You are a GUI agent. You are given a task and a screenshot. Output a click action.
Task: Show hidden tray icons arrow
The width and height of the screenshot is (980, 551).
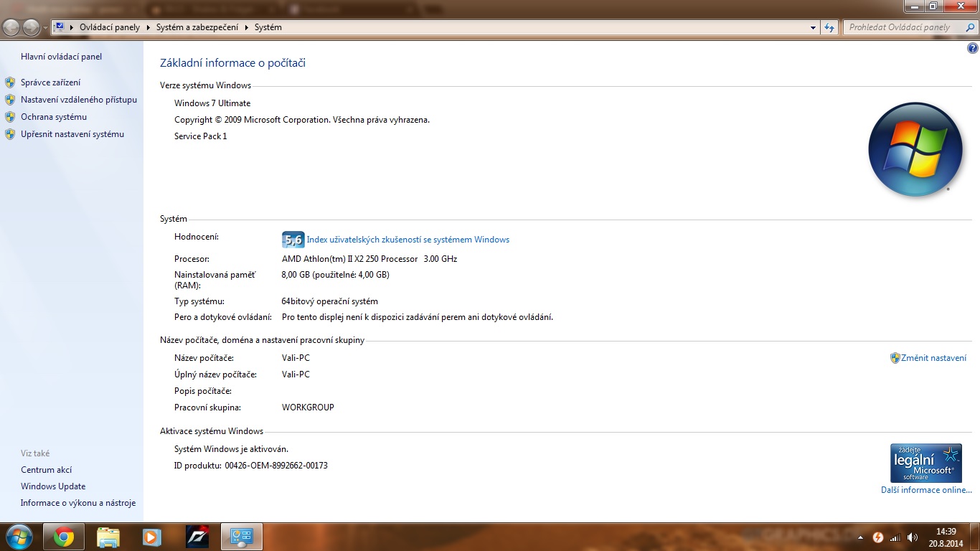[859, 537]
